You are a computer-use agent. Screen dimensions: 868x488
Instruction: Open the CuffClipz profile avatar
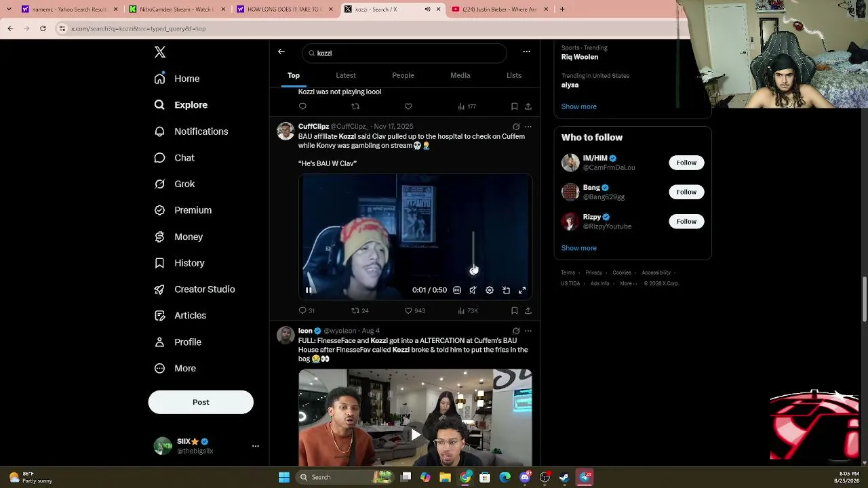(285, 131)
